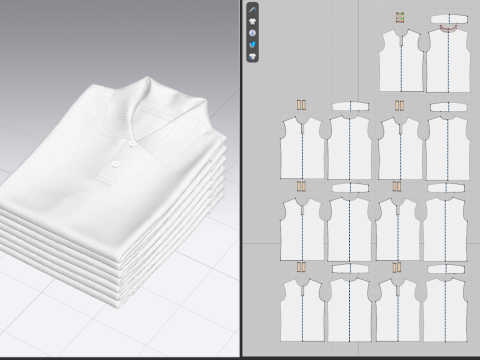Click the blue fabric sheet icon in the toolbar
The image size is (480, 360).
coord(253,45)
